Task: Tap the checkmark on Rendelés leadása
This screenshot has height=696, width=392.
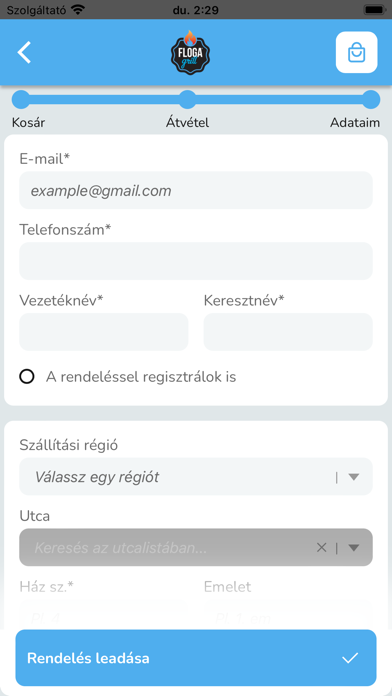Action: click(x=350, y=658)
